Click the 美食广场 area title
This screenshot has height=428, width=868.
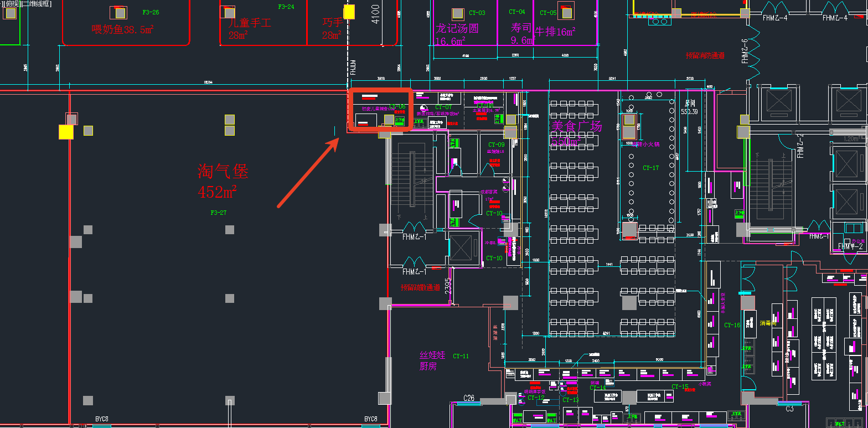tap(576, 127)
